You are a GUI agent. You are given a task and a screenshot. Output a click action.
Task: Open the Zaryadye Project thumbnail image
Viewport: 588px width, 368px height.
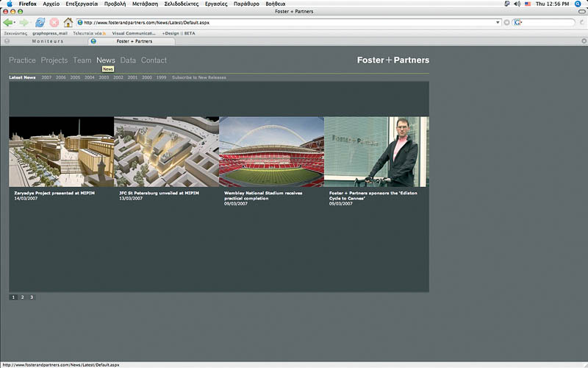coord(62,152)
